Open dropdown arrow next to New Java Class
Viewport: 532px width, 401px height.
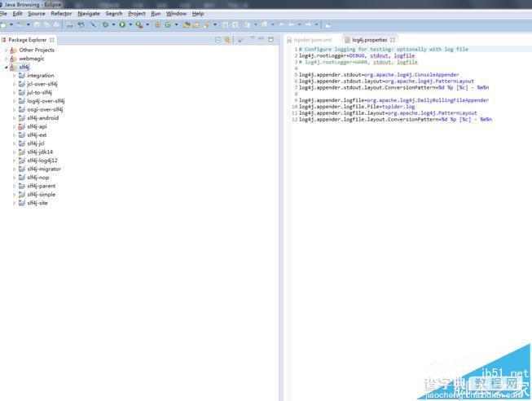[176, 24]
